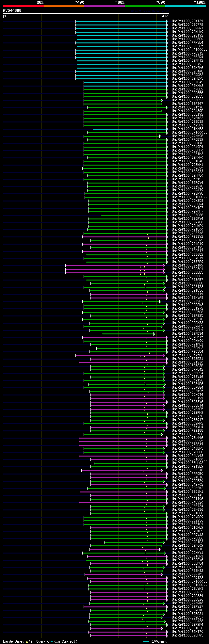Click the white query sequence bar
Viewport: 209px width, 644px height.
[x=86, y=13]
